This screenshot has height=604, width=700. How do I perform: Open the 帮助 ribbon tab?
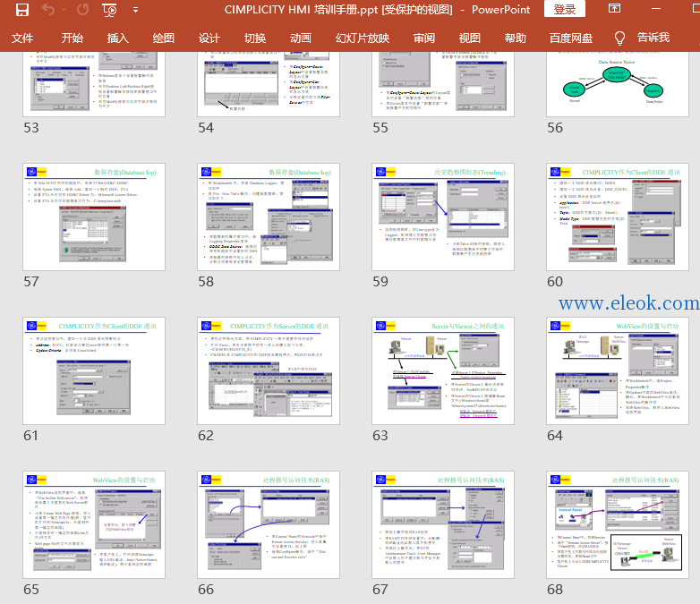(516, 38)
